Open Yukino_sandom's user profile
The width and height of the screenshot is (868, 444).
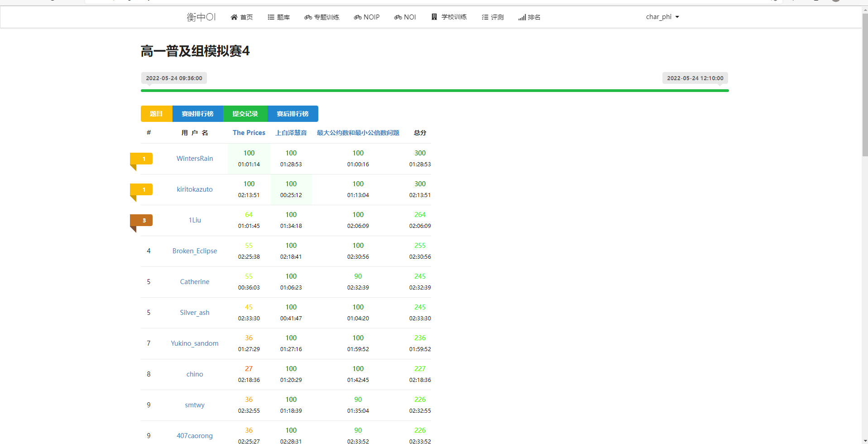195,343
